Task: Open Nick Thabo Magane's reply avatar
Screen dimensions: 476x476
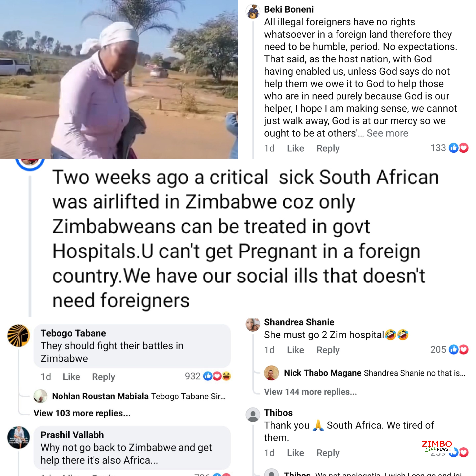Action: [271, 373]
